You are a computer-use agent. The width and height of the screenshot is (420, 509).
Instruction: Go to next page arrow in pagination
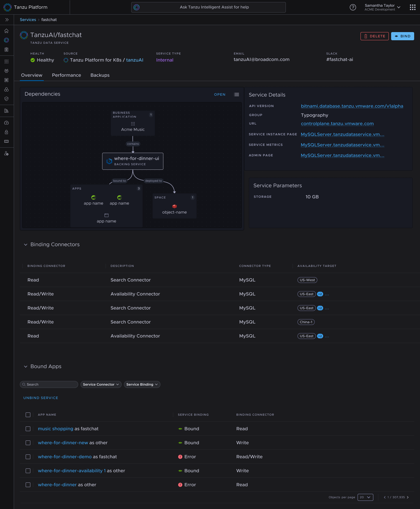pos(408,497)
